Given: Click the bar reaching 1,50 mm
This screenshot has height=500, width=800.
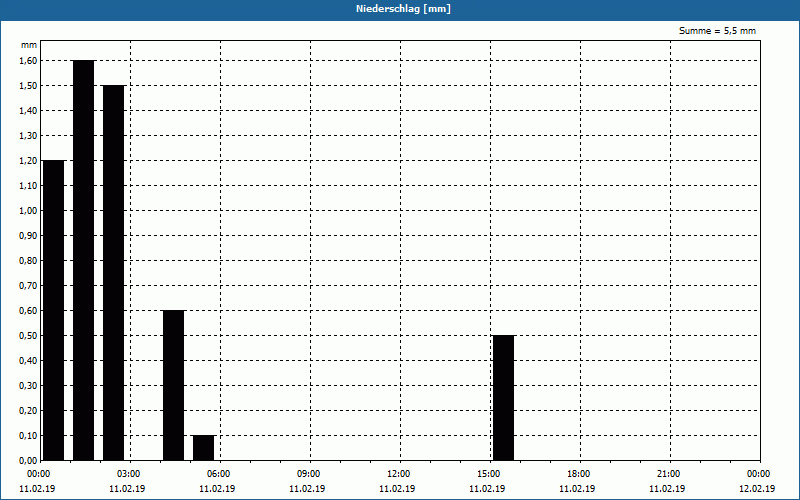Looking at the screenshot, I should point(113,273).
